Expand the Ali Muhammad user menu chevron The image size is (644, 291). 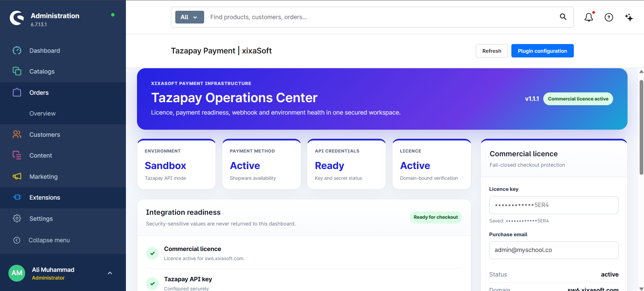(110, 273)
